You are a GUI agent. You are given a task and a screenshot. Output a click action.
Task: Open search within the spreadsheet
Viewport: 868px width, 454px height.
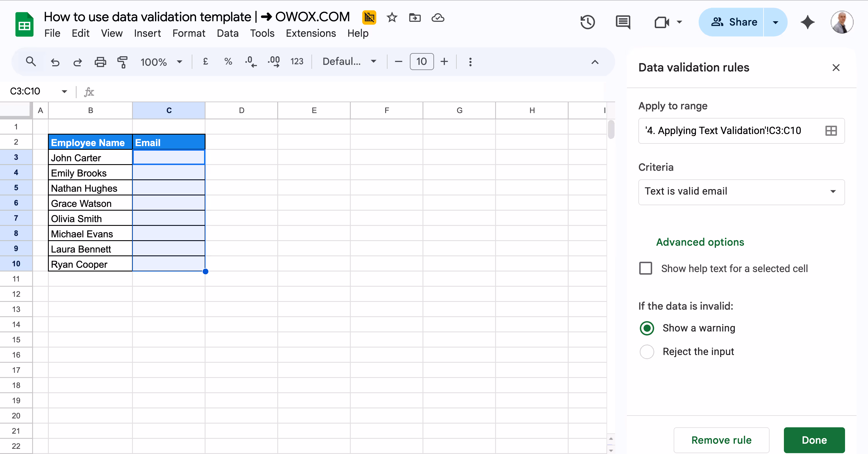pos(31,62)
